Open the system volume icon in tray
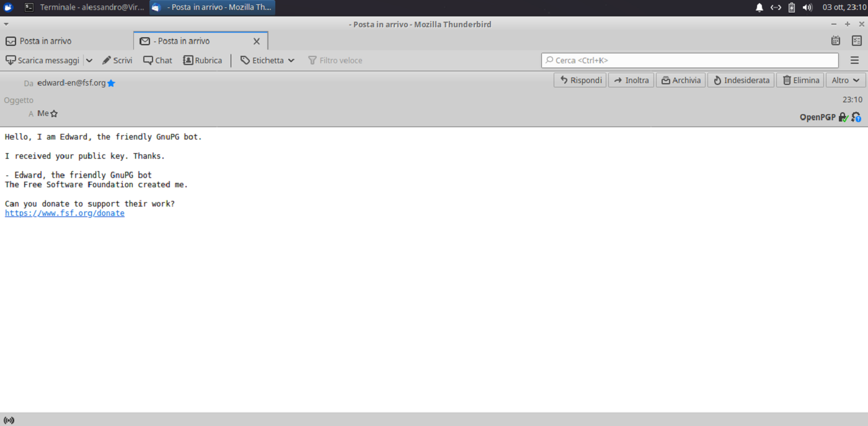Image resolution: width=868 pixels, height=426 pixels. (807, 7)
